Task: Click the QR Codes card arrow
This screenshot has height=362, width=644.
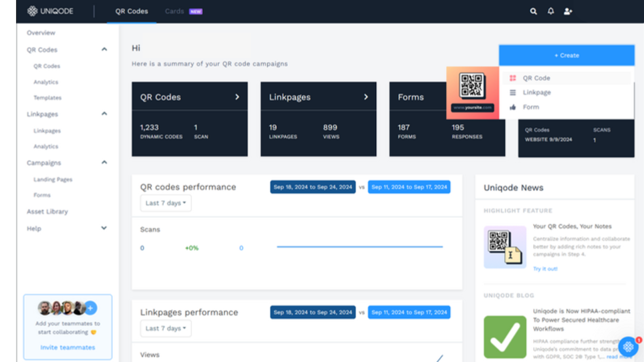Action: coord(237,97)
